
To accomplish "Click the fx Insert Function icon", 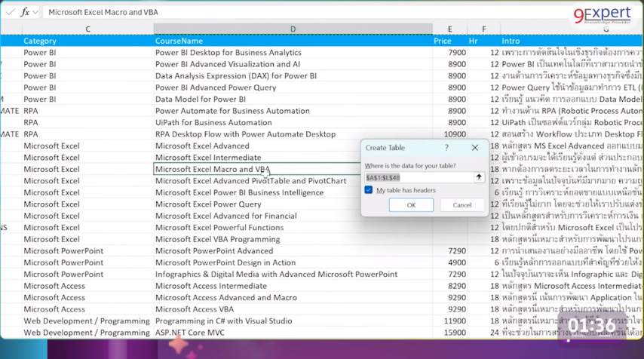I will click(x=25, y=12).
